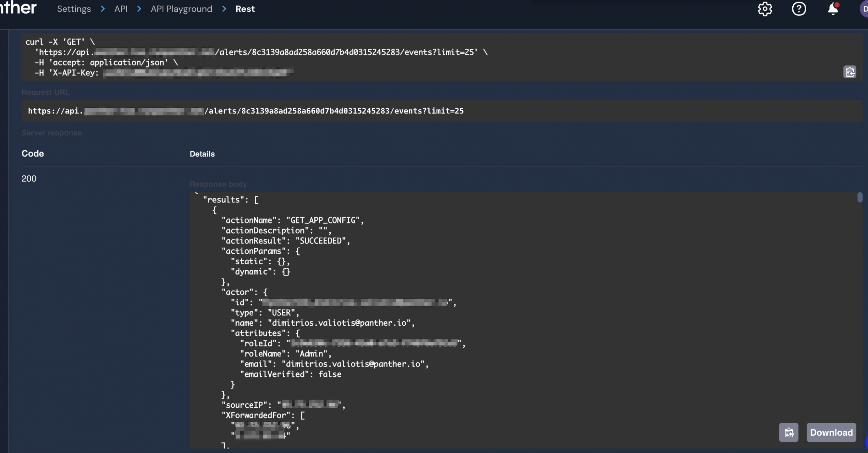Copy the curl command to clipboard

pos(850,72)
